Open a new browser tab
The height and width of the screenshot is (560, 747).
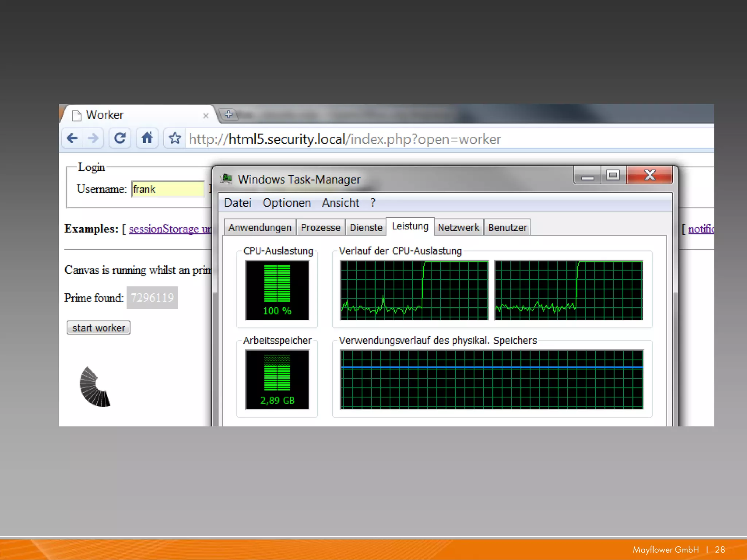228,114
